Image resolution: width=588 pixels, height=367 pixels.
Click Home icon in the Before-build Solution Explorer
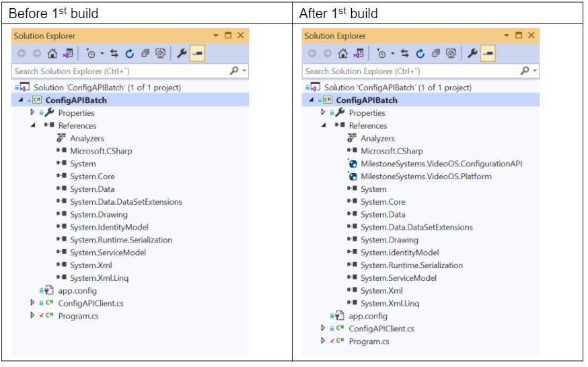coord(52,54)
